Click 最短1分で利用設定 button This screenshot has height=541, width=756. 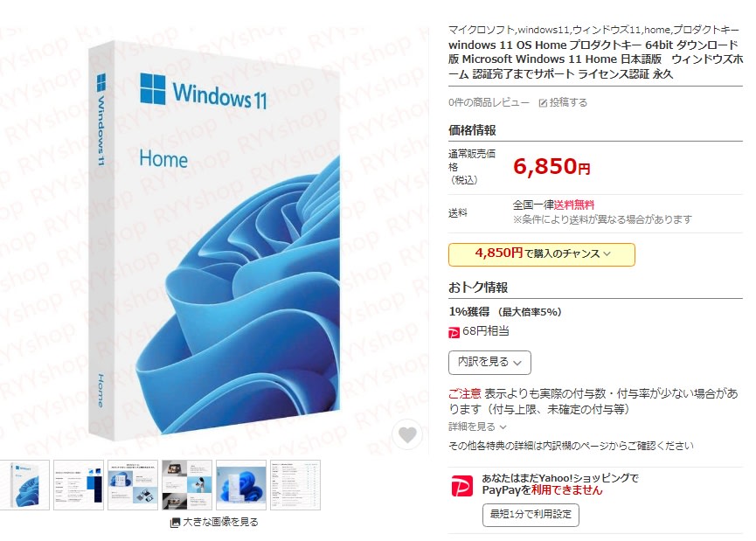(531, 515)
